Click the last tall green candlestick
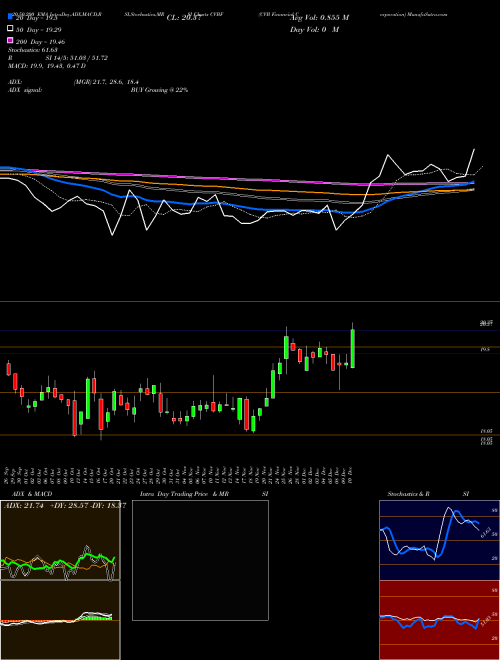This screenshot has width=500, height=660. point(353,349)
